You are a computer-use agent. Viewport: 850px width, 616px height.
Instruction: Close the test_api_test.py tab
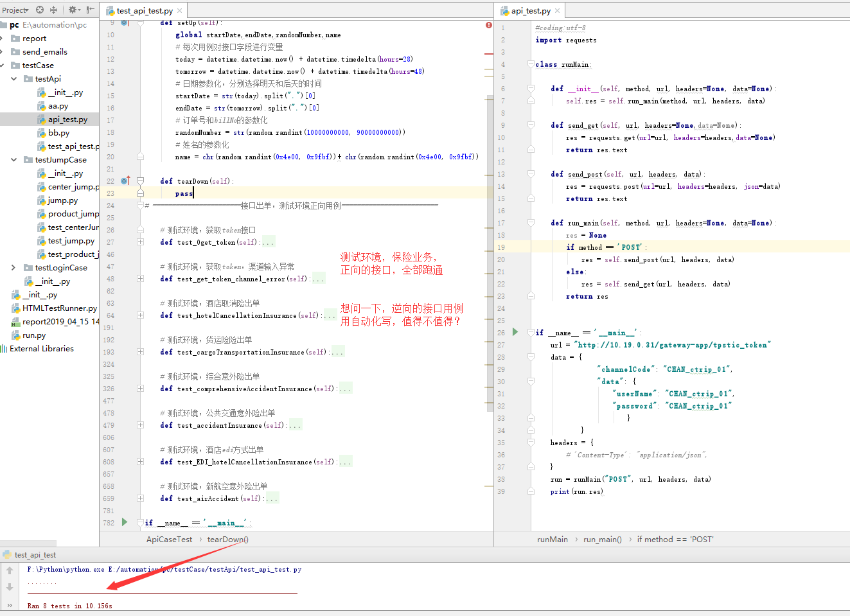tap(179, 11)
